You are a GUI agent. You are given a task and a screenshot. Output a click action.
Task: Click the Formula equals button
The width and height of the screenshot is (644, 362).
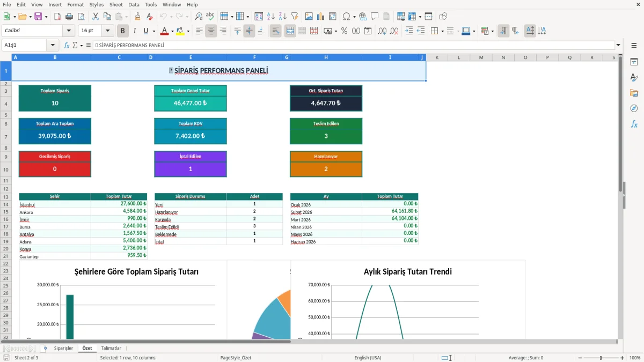point(89,45)
